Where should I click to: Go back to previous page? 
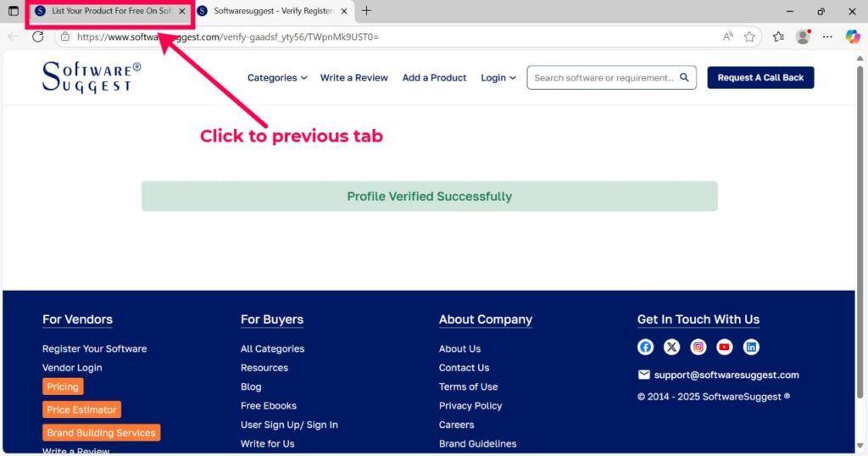pyautogui.click(x=14, y=37)
